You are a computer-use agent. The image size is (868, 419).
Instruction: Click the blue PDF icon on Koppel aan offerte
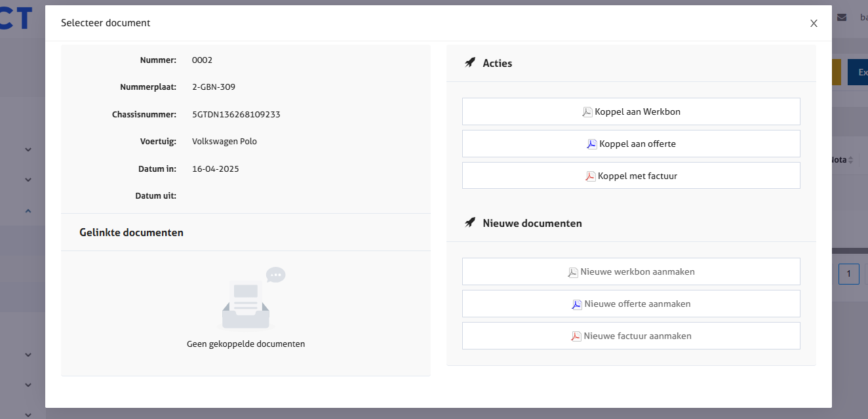click(x=592, y=144)
